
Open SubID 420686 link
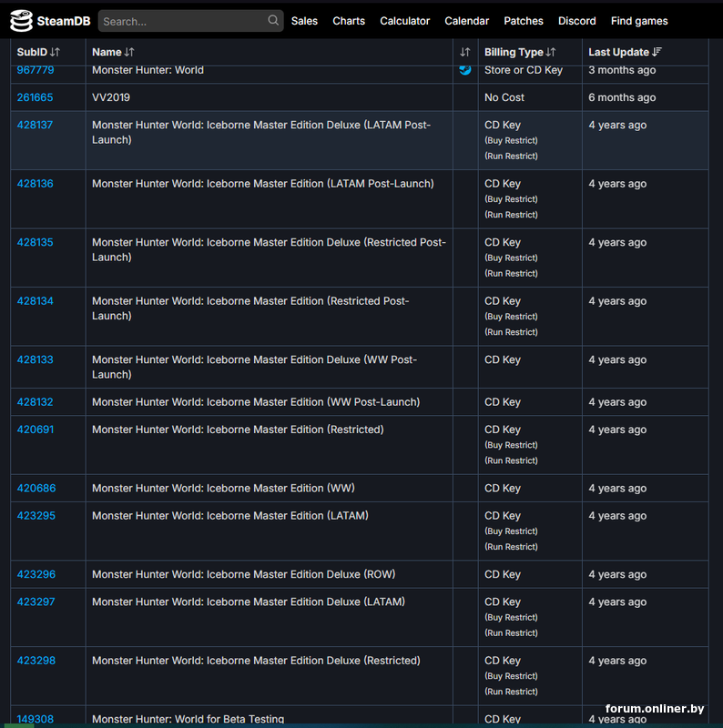36,489
